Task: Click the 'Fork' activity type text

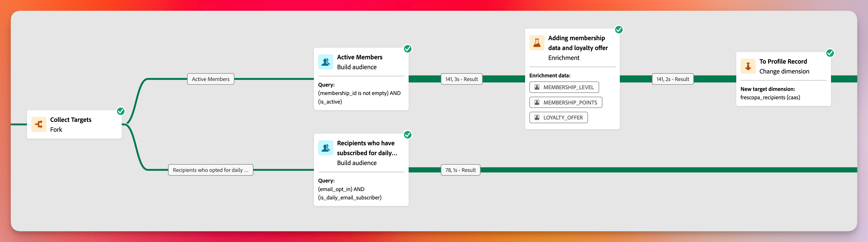Action: click(x=56, y=130)
